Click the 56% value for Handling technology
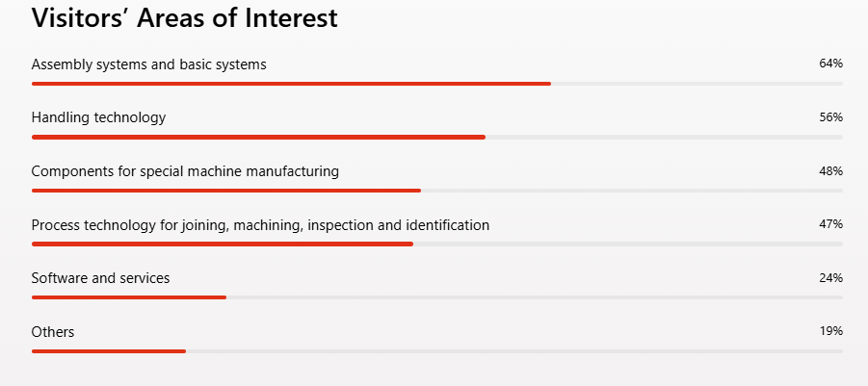 tap(831, 117)
